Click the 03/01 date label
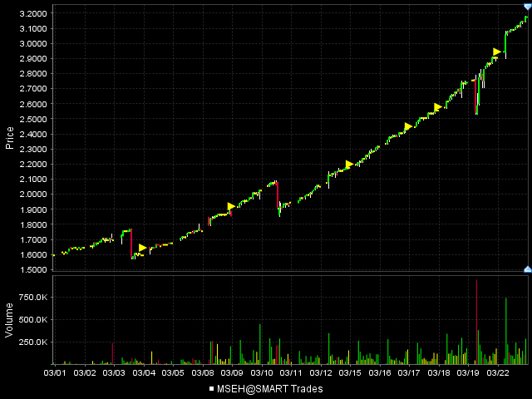Image resolution: width=532 pixels, height=399 pixels. click(55, 372)
